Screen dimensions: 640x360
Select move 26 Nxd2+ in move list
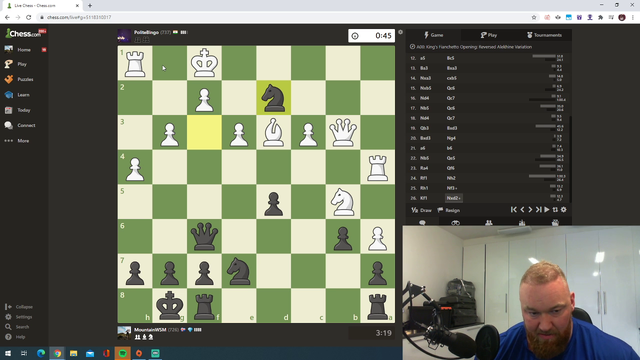(453, 198)
